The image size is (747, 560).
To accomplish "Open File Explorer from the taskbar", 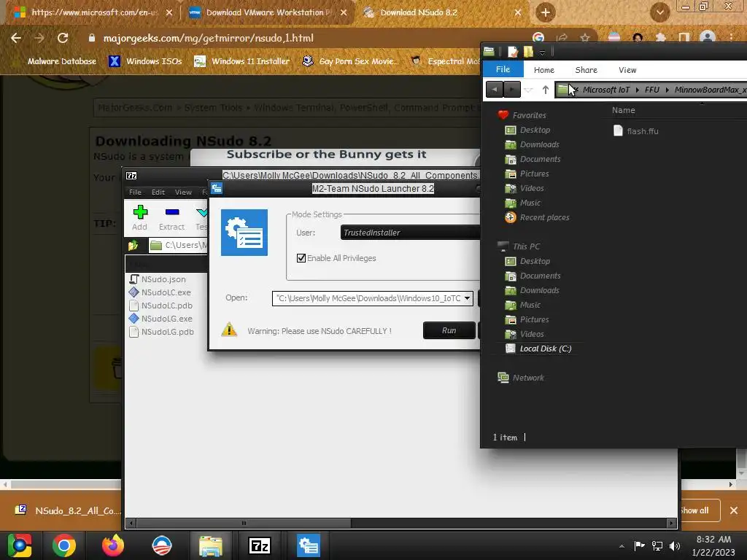I will click(211, 545).
